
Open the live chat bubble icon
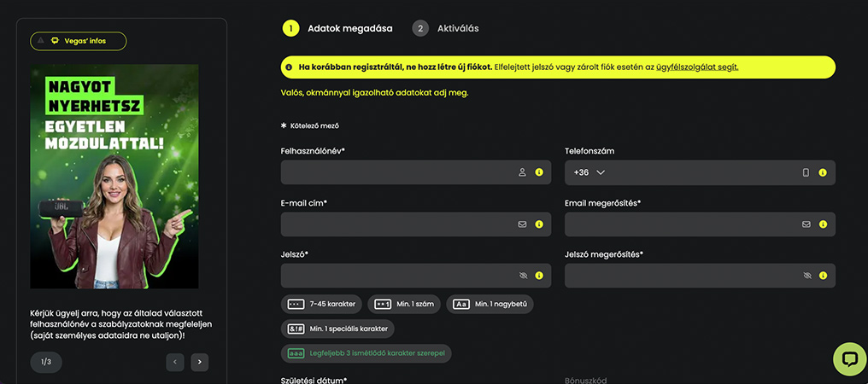pos(850,359)
